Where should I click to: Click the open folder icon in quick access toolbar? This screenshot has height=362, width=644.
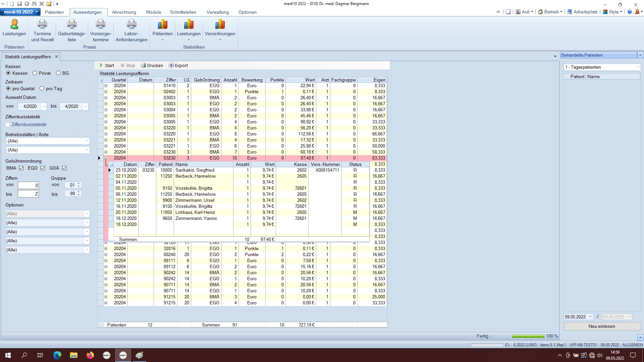(49, 4)
